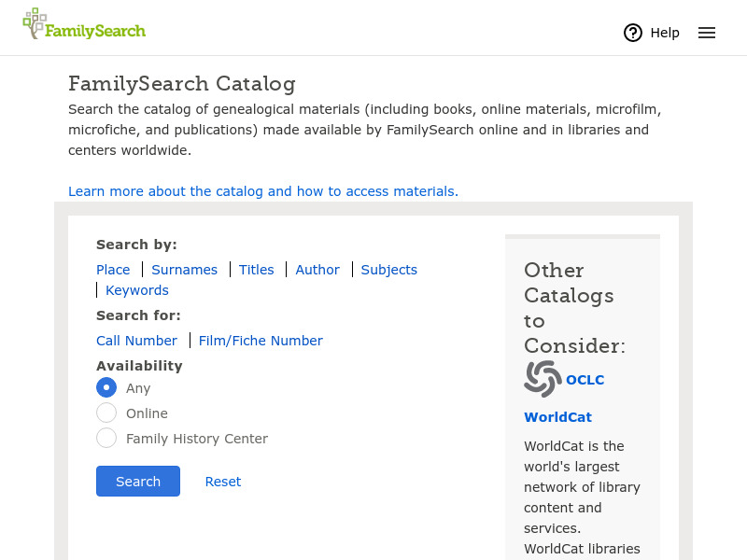Search for Call Number
The image size is (747, 560).
pyautogui.click(x=136, y=341)
